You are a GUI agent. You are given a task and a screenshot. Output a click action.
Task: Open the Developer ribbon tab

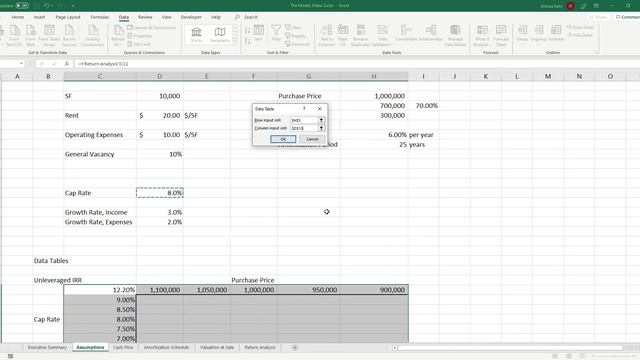coord(191,17)
